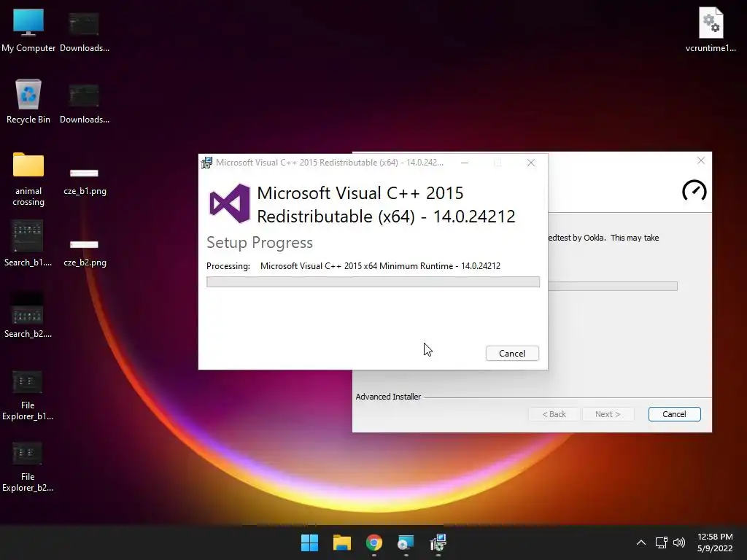The width and height of the screenshot is (747, 560).
Task: Open the Recycle Bin icon
Action: coord(28,101)
